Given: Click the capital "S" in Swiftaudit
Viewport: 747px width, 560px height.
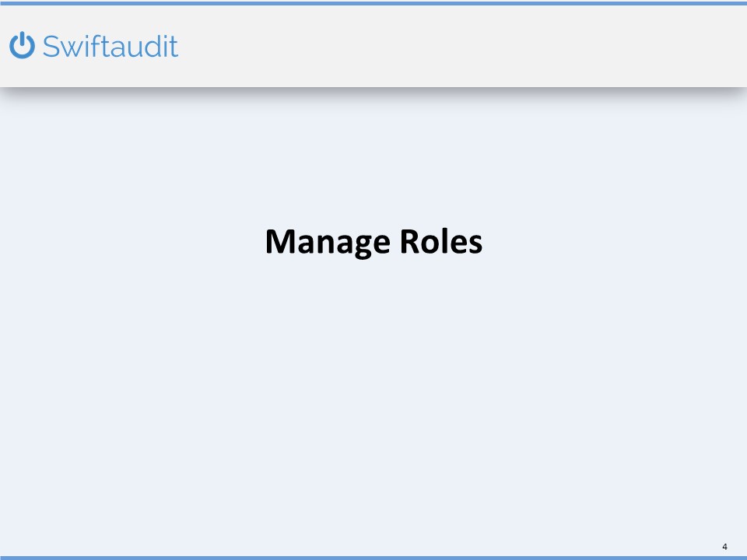Looking at the screenshot, I should pyautogui.click(x=51, y=47).
